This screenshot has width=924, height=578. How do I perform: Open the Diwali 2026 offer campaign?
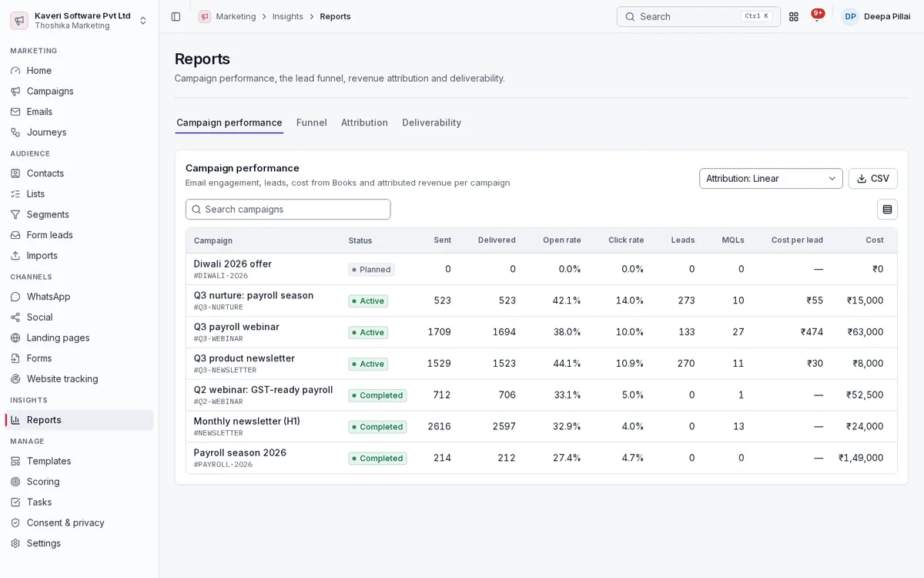click(x=233, y=264)
